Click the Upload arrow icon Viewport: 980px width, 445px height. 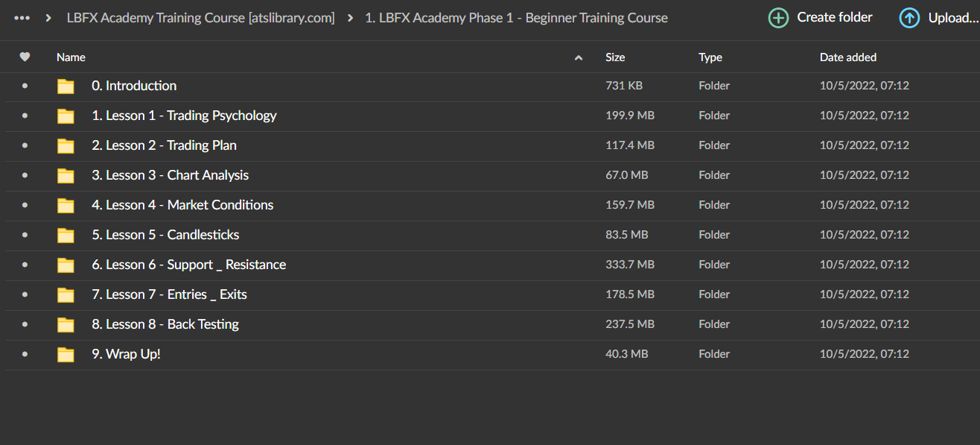point(909,18)
